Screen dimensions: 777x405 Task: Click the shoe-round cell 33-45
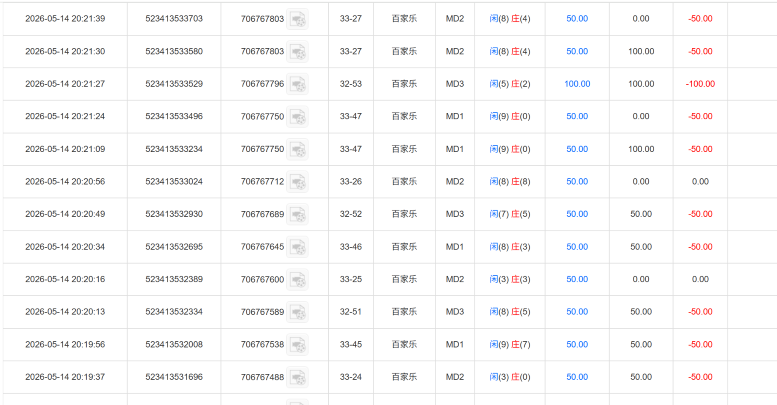[x=351, y=344]
